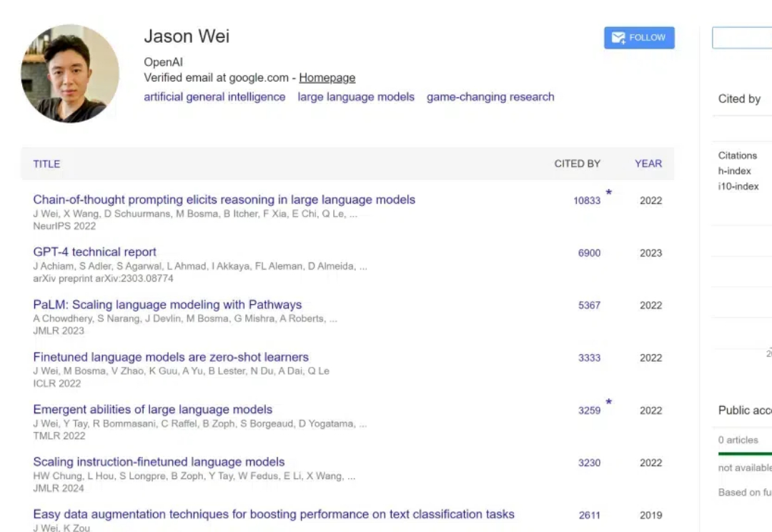The width and height of the screenshot is (772, 532).
Task: Click the Citations metric label
Action: click(738, 156)
